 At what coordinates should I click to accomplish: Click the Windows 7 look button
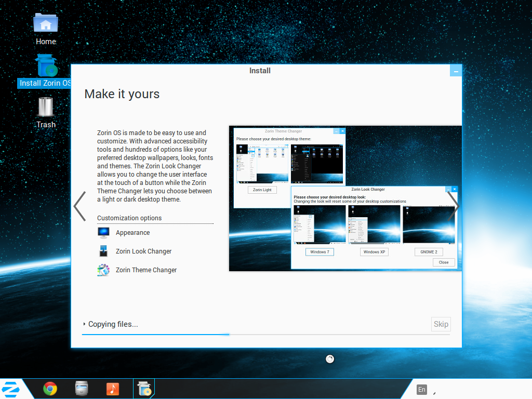[x=320, y=252]
